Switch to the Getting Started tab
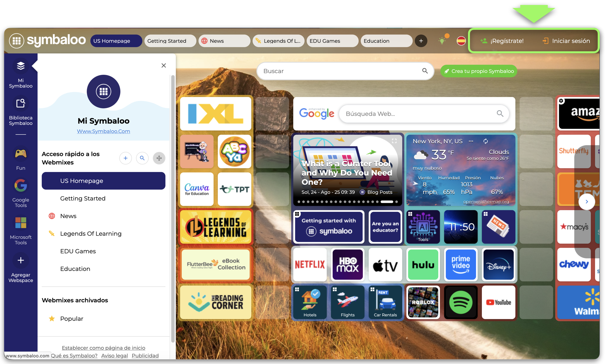The width and height of the screenshot is (605, 364). [x=170, y=41]
